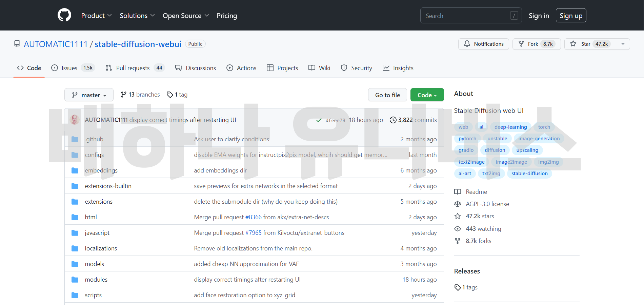Go to the Actions tab
This screenshot has width=644, height=305.
[241, 68]
